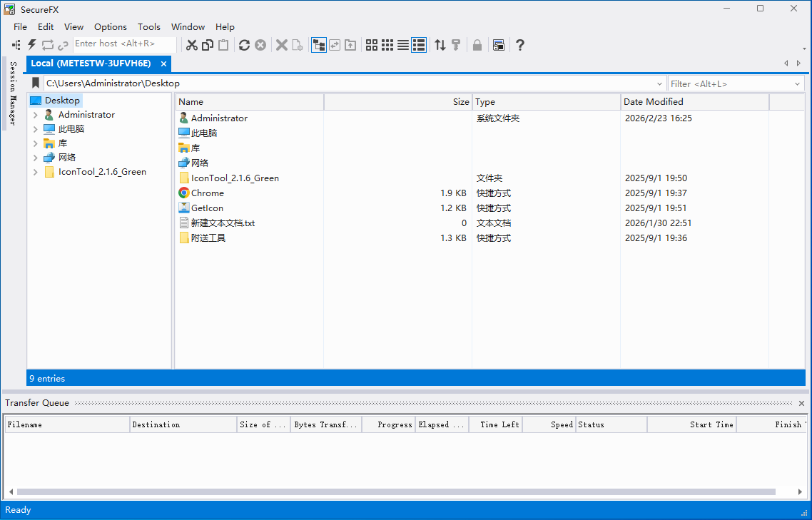Open the Filter dropdown arrow
This screenshot has height=520, width=812.
[798, 83]
